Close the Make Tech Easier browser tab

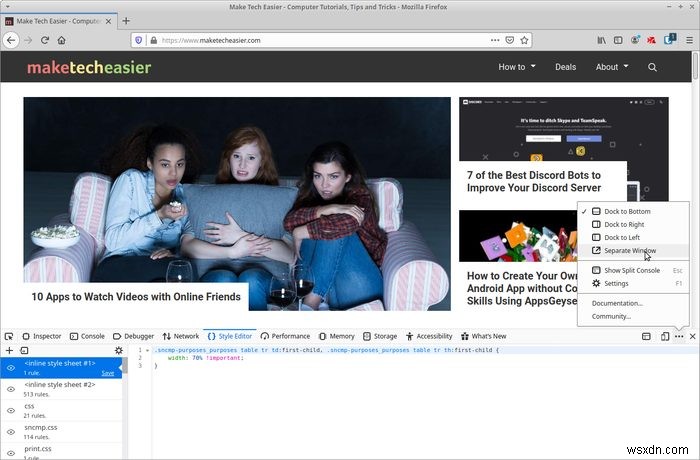click(x=108, y=21)
